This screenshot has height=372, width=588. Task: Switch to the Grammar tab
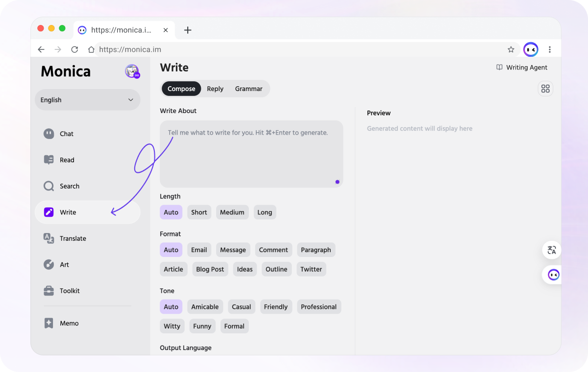pos(248,89)
